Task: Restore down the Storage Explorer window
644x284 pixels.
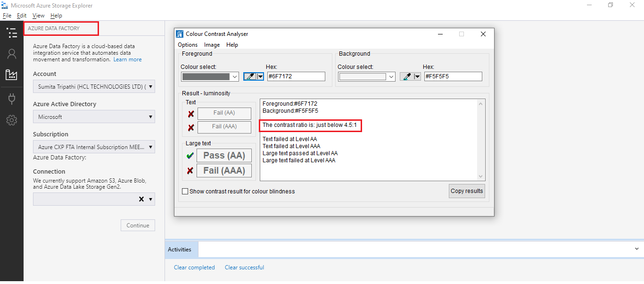Action: coord(611,5)
